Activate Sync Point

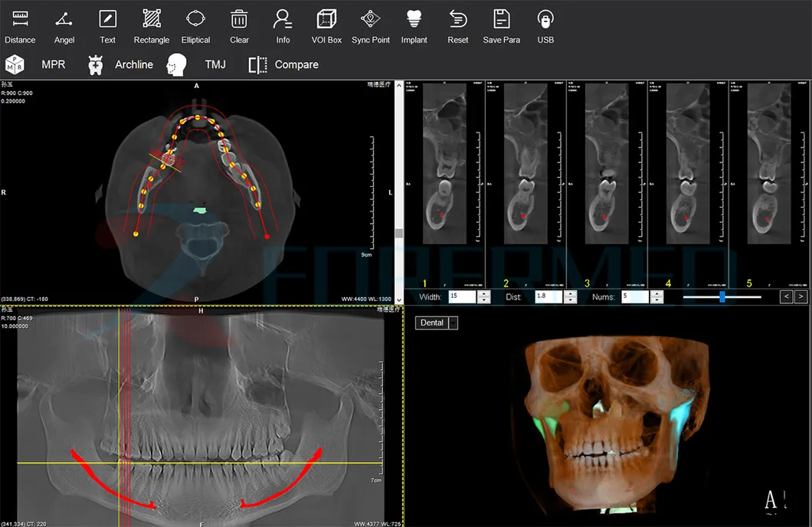(370, 23)
